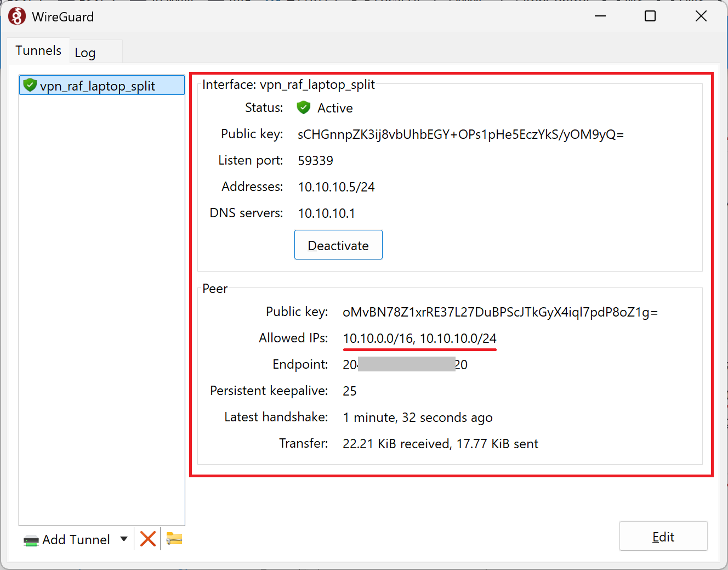Click the Allowed IPs value 10.10.0.0/16, 10.10.10.0/24
The width and height of the screenshot is (728, 570).
pyautogui.click(x=420, y=338)
